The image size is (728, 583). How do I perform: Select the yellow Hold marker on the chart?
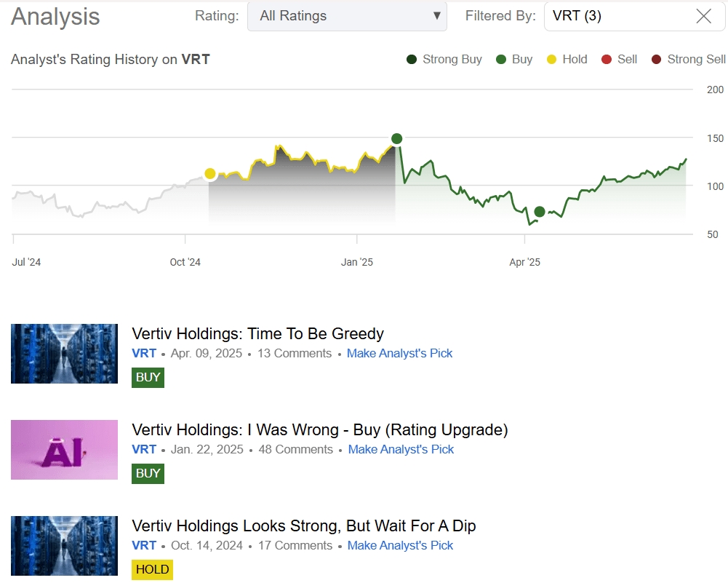pos(209,173)
